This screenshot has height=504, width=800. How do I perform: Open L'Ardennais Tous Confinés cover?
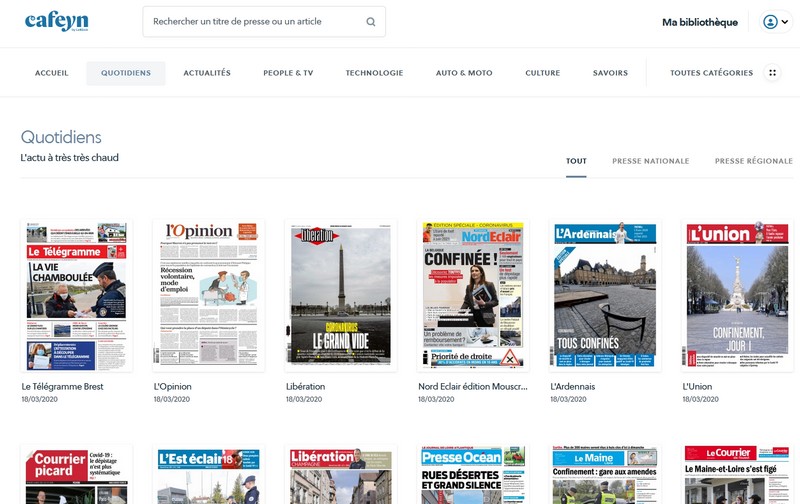[x=605, y=295]
